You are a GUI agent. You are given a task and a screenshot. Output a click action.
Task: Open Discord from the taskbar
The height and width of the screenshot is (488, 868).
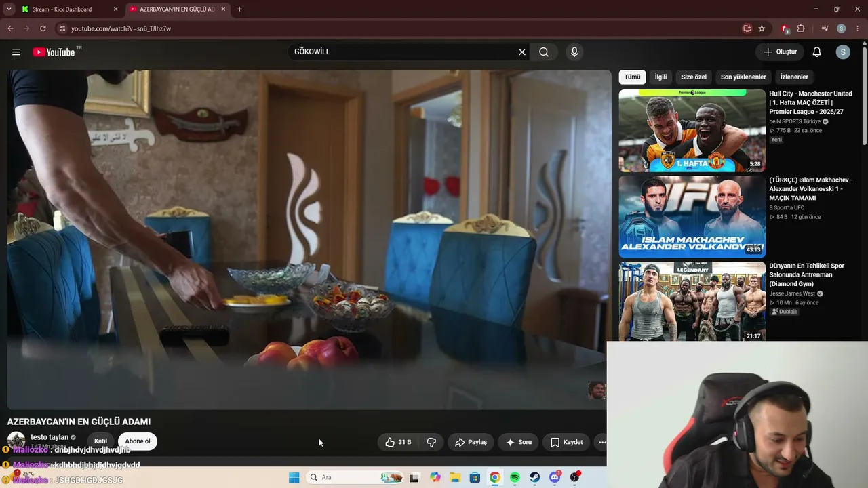(x=555, y=477)
